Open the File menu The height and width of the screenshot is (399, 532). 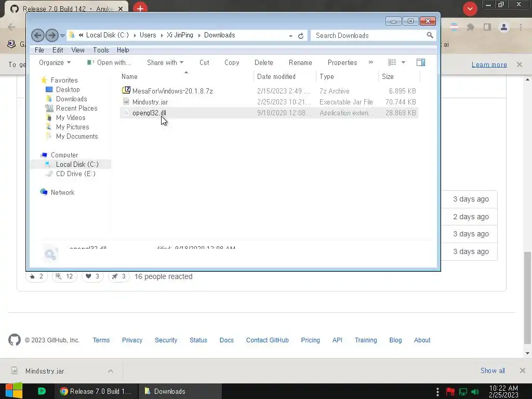click(x=39, y=50)
